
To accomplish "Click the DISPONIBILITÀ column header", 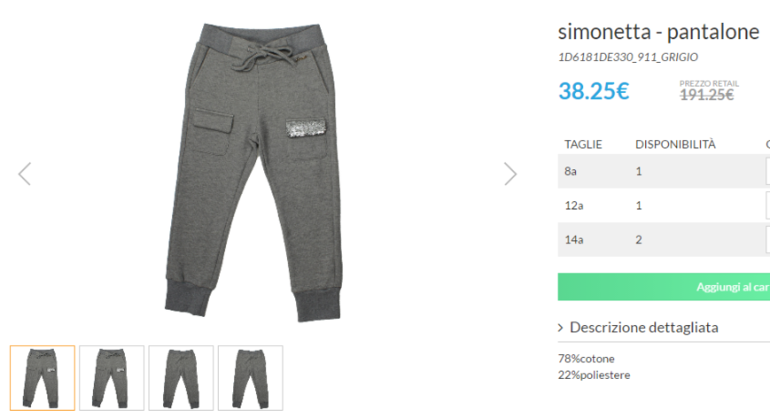I will (x=675, y=144).
